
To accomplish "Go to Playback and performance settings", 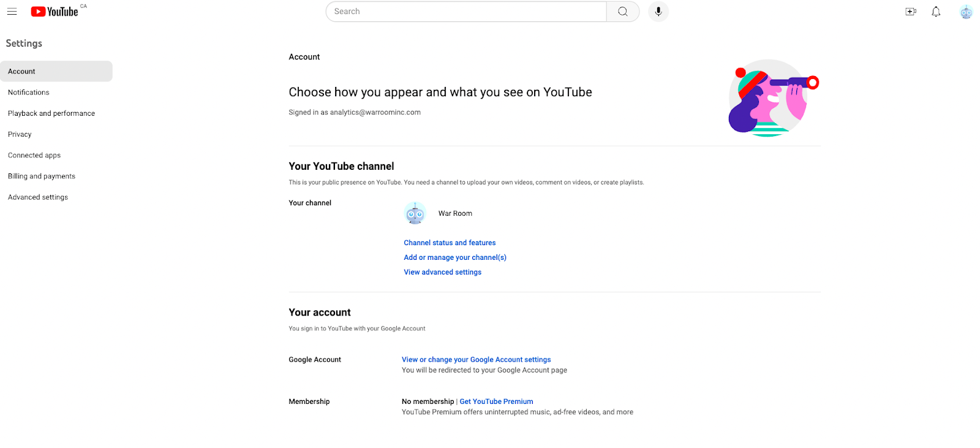I will pos(51,113).
